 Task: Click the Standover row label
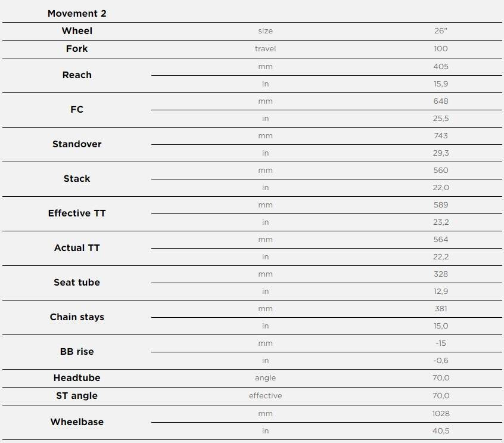tap(77, 144)
